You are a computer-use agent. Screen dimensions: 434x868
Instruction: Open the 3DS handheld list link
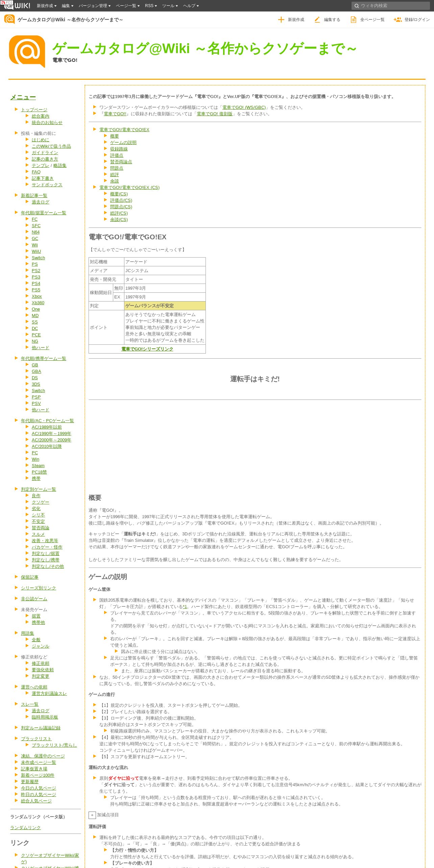(36, 384)
